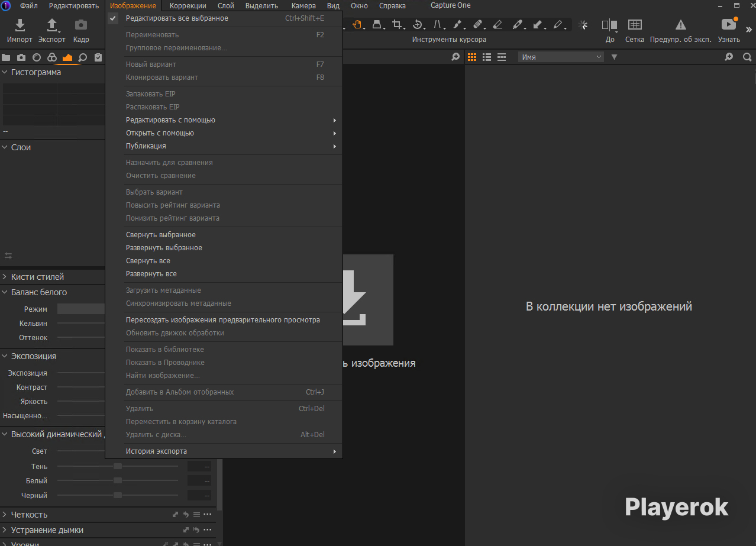Click the Импорт download icon
Viewport: 756px width, 546px height.
tap(20, 25)
